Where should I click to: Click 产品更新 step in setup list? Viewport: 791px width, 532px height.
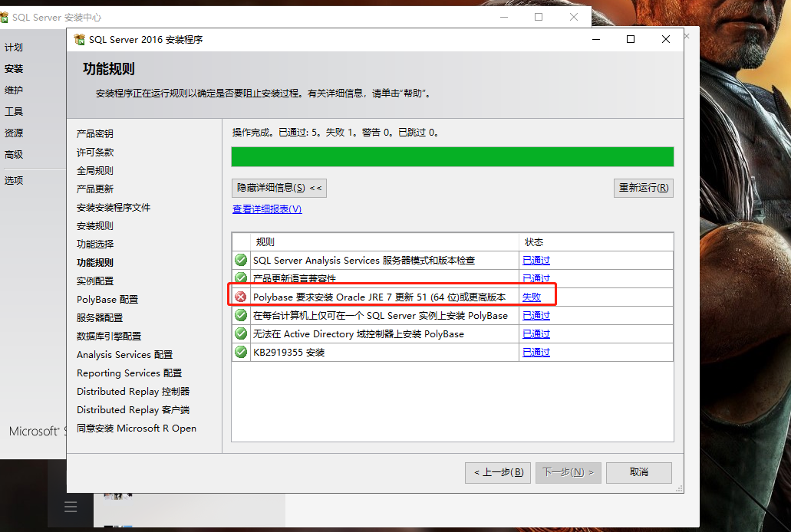(x=95, y=189)
